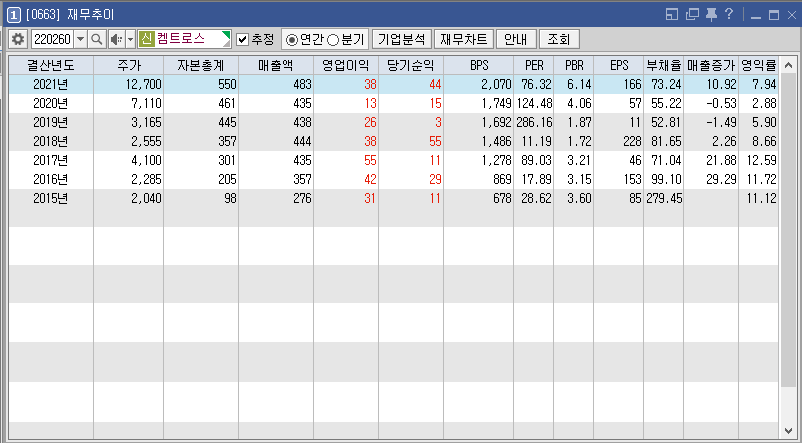This screenshot has width=802, height=443.
Task: Click the EPS column header
Action: point(618,65)
